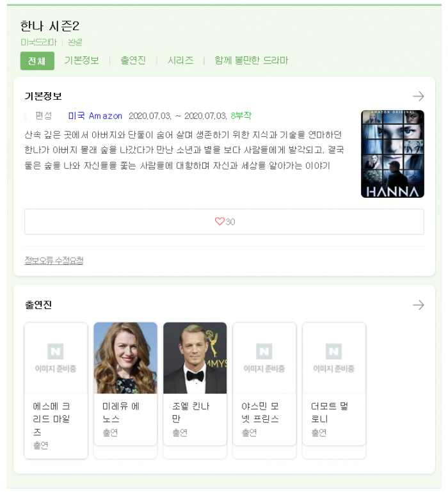Click the 미국 Amazon link
This screenshot has height=494, width=448.
(95, 116)
